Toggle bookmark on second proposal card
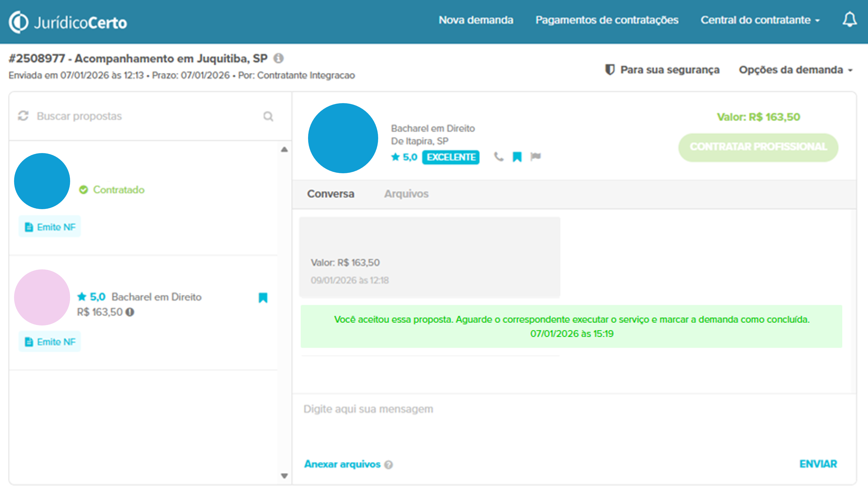The image size is (868, 492). point(263,297)
